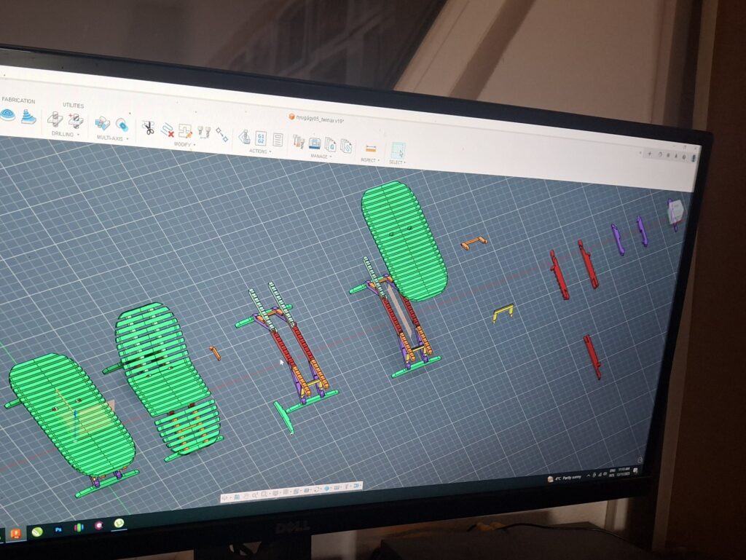Screen dimensions: 746x560
Task: Switch to the UTILITIES tab
Action: click(73, 106)
